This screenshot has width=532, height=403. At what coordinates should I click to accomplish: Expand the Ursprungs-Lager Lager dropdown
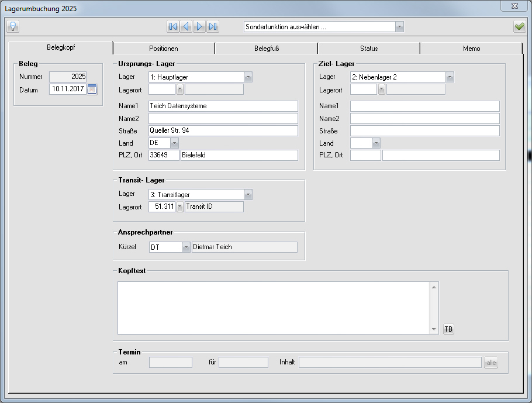tap(248, 77)
